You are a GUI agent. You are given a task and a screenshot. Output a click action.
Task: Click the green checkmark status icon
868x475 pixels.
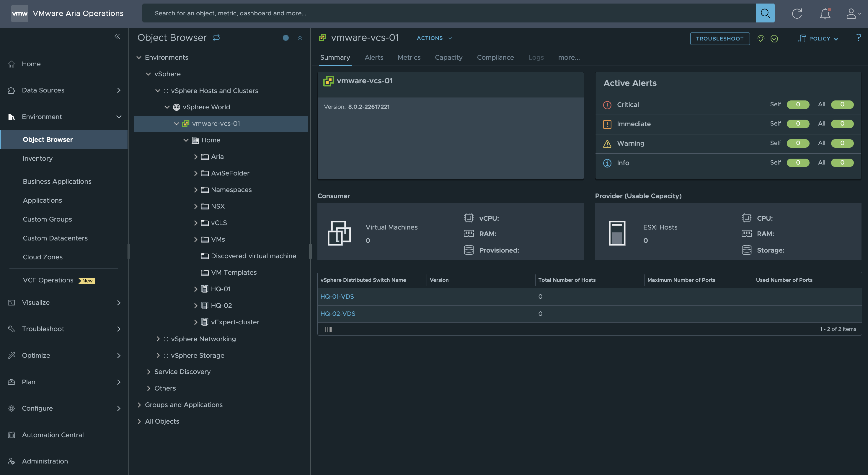click(x=774, y=38)
